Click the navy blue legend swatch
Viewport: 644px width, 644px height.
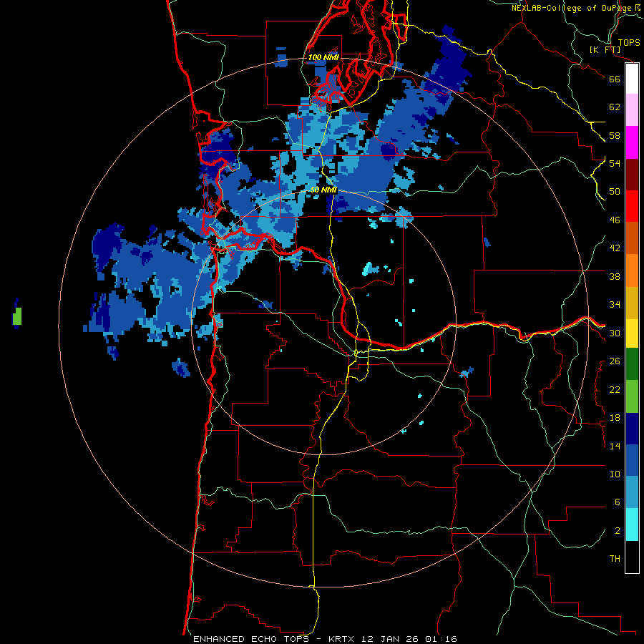click(632, 429)
